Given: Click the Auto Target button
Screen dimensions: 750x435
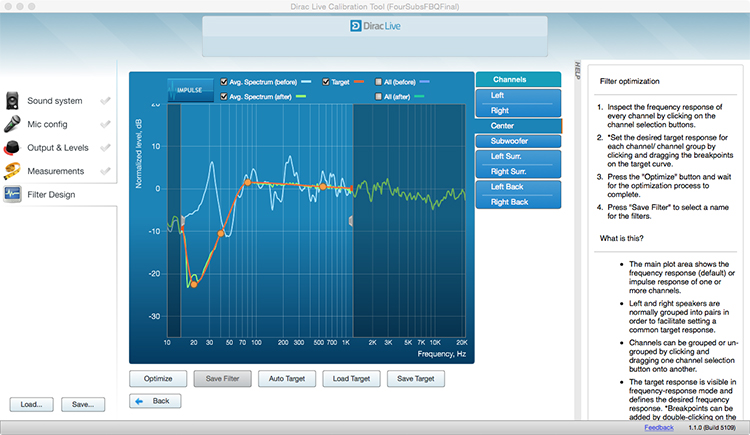Looking at the screenshot, I should pyautogui.click(x=287, y=379).
